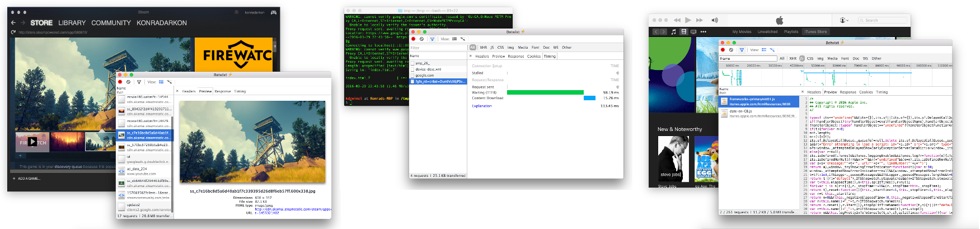This screenshot has width=980, height=229.
Task: Select the Movies film icon in iTunes
Action: coord(683,32)
